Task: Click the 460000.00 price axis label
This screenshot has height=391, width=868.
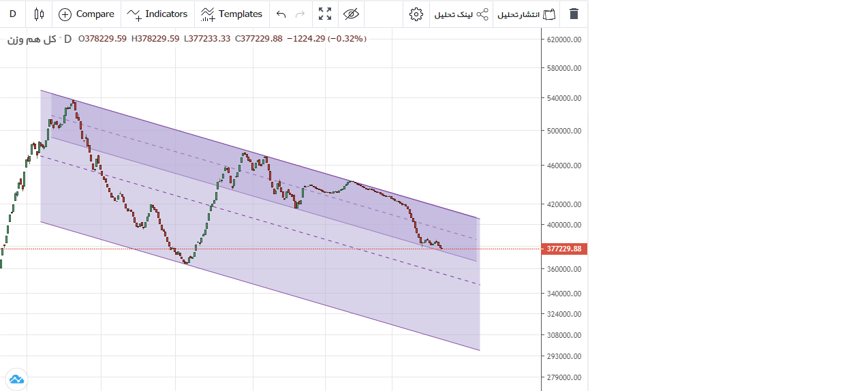Action: (564, 166)
